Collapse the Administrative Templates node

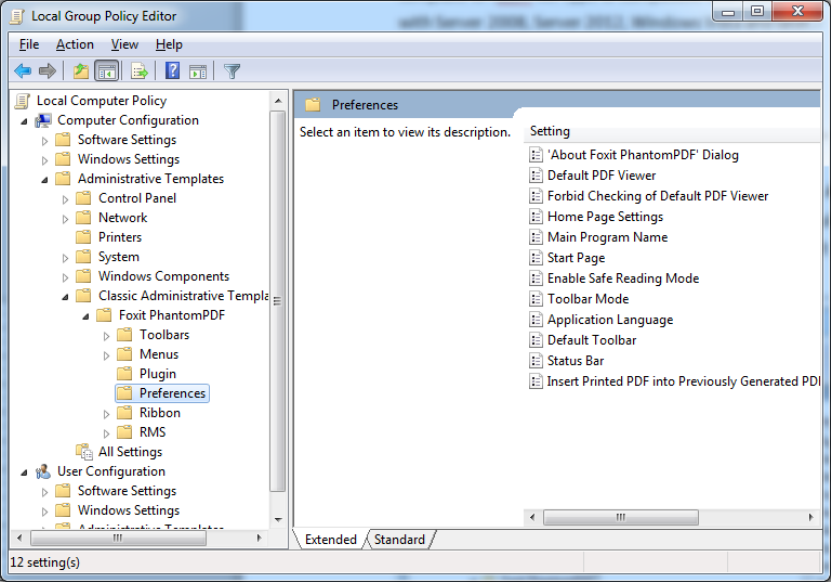[45, 180]
